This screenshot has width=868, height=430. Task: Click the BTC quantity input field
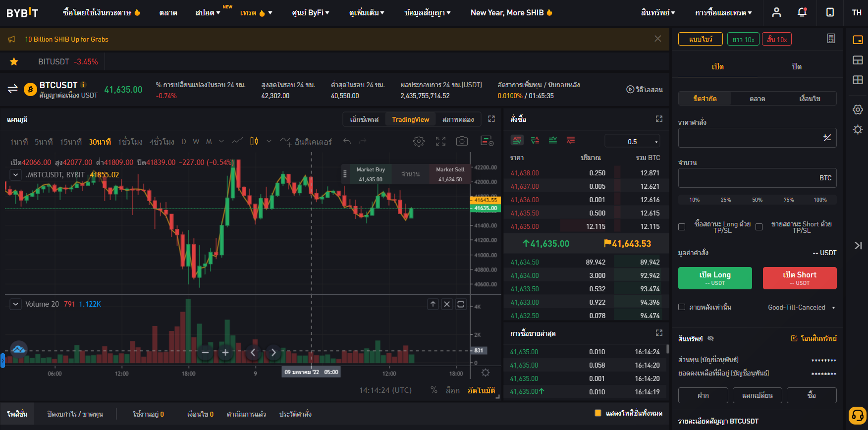coord(757,178)
